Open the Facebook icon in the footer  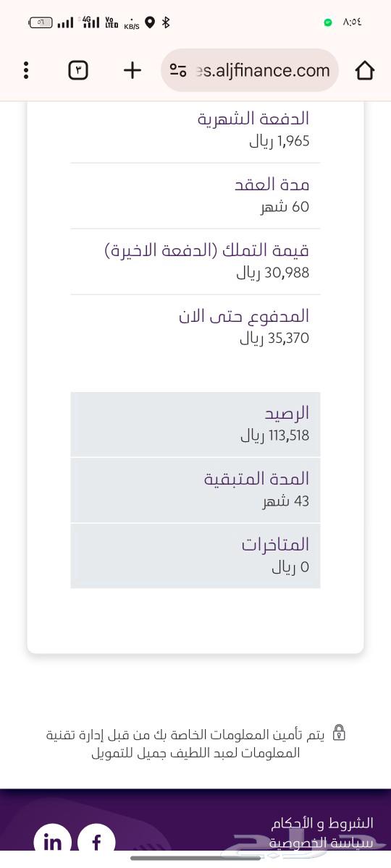coord(97,842)
